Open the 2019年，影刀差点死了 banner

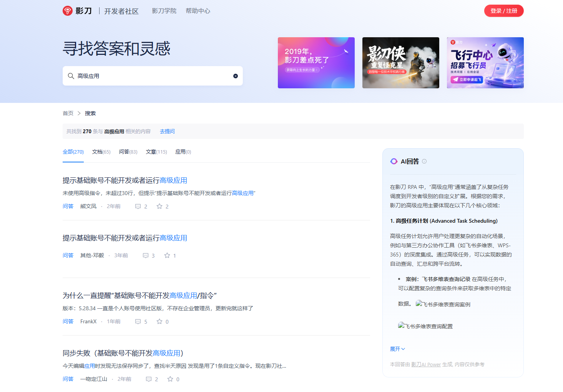(316, 63)
